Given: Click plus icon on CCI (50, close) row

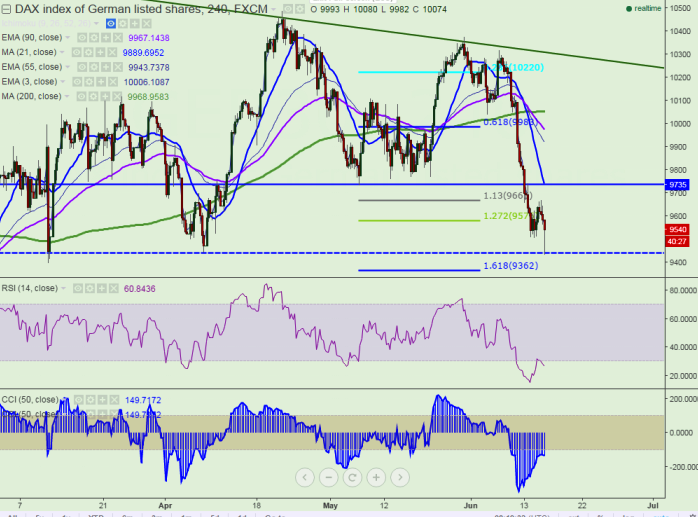Looking at the screenshot, I should [x=102, y=400].
